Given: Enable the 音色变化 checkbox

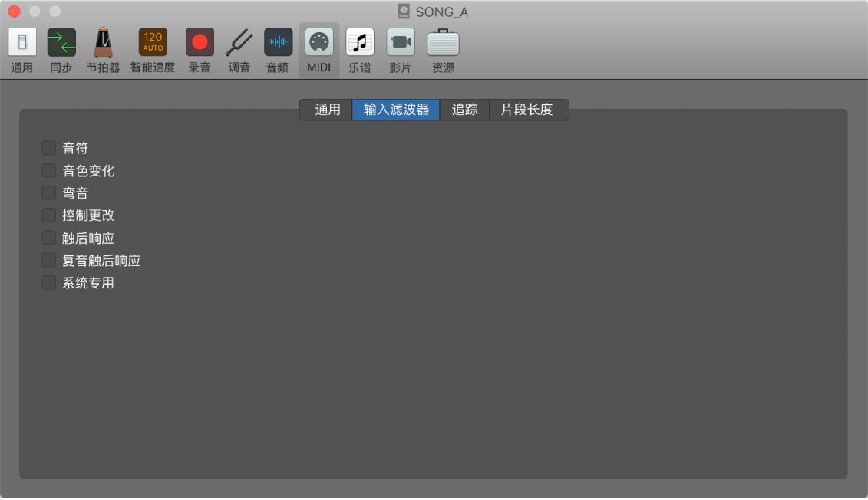Looking at the screenshot, I should pos(48,170).
